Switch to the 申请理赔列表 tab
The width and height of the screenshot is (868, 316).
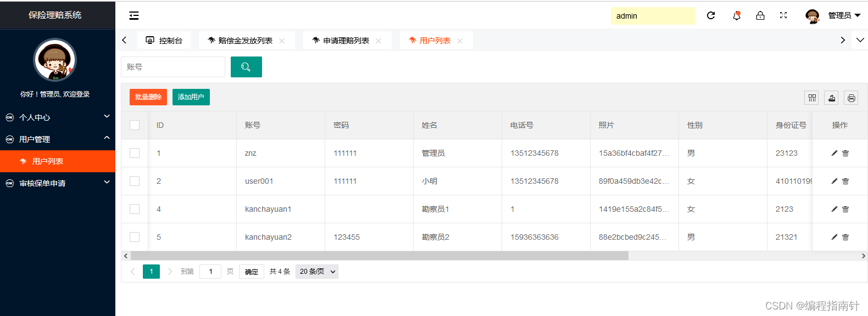[x=346, y=41]
